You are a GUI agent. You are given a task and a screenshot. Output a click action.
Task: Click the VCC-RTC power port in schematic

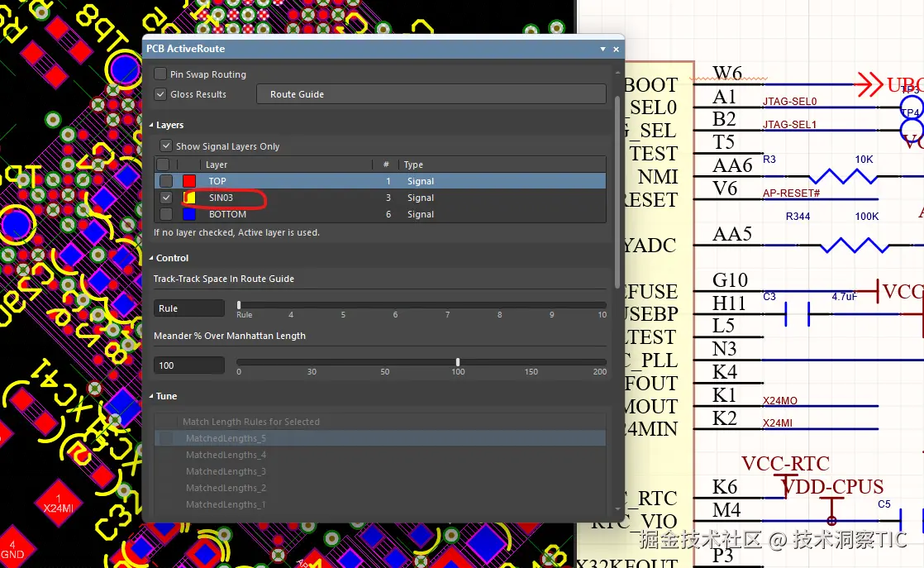(x=785, y=465)
